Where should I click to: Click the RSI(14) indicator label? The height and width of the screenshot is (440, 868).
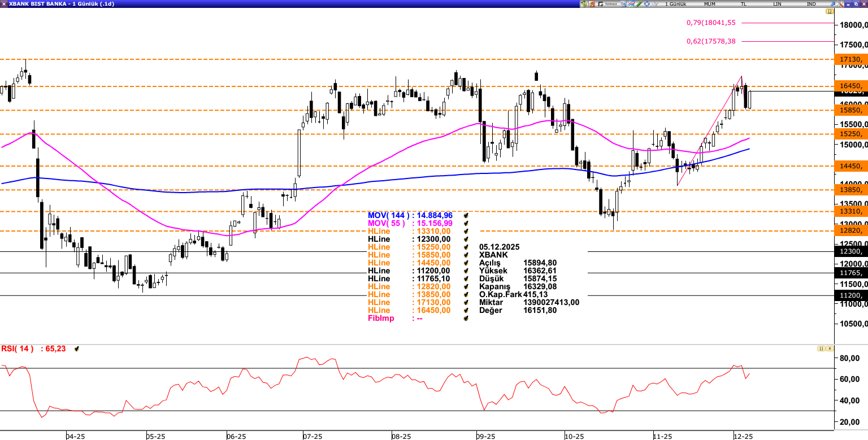(17, 349)
